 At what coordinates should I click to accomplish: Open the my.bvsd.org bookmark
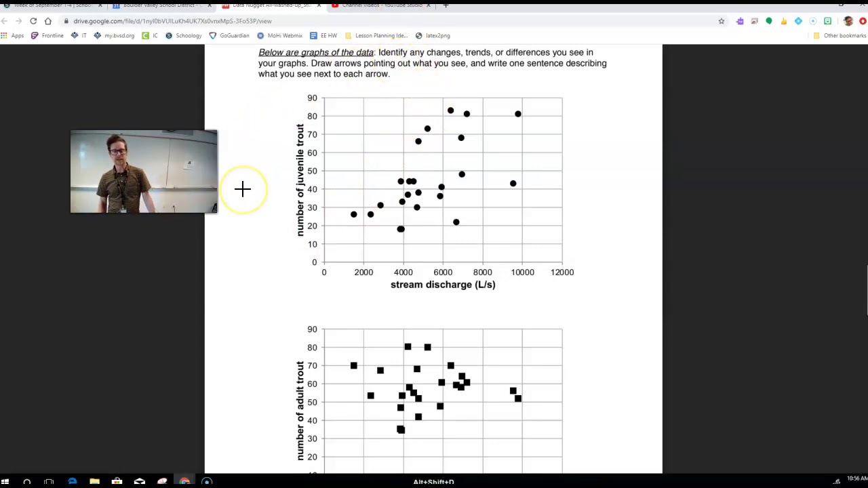coord(114,35)
